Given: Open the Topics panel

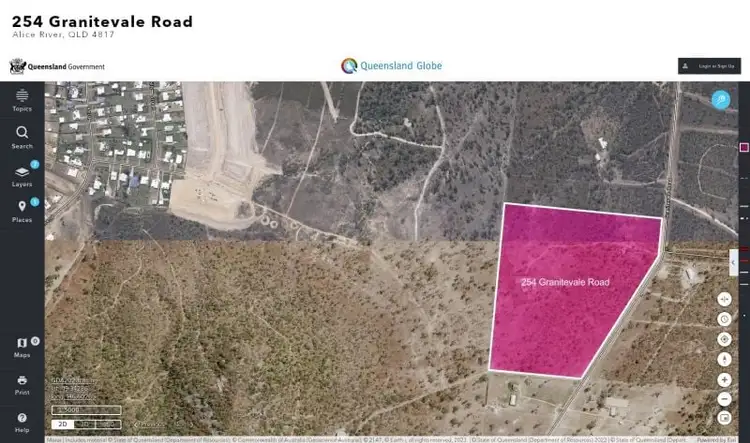Looking at the screenshot, I should click(22, 100).
